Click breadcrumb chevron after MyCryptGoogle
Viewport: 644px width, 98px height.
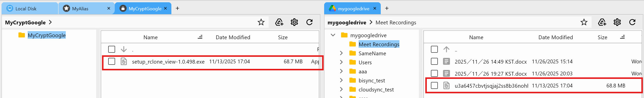coord(50,22)
